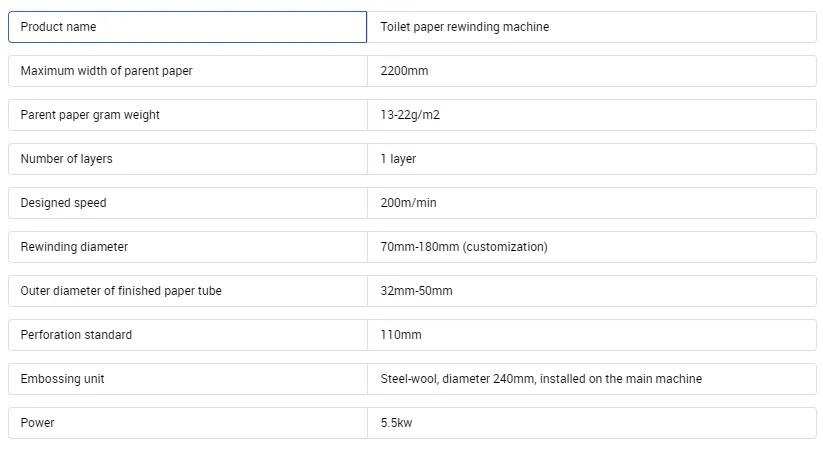Click the 'Parent paper gram weight' cell
The width and height of the screenshot is (823, 450).
(x=187, y=115)
